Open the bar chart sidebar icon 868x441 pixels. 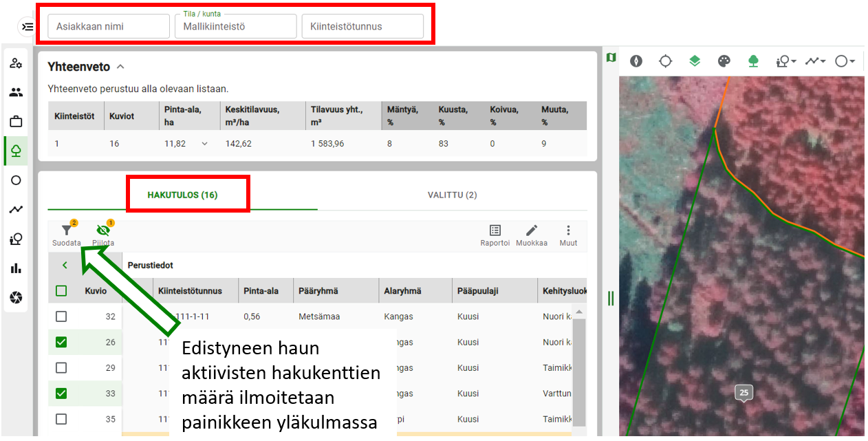tap(16, 268)
